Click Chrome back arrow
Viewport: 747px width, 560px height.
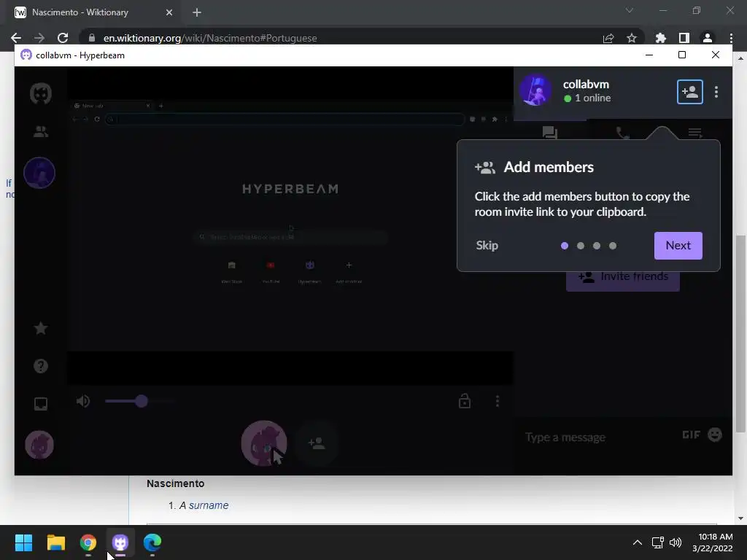point(16,38)
